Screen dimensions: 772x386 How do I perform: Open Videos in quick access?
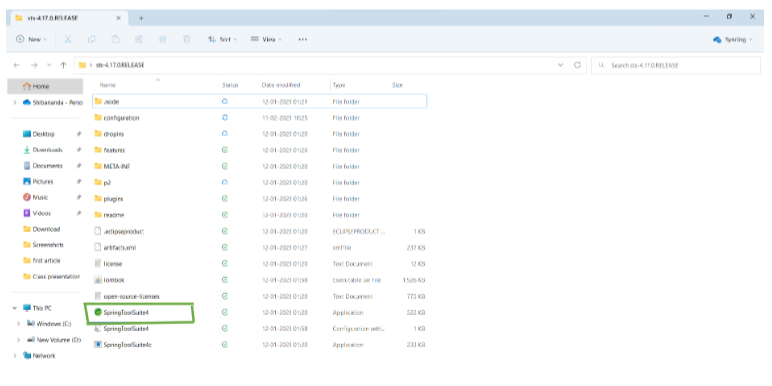coord(41,213)
